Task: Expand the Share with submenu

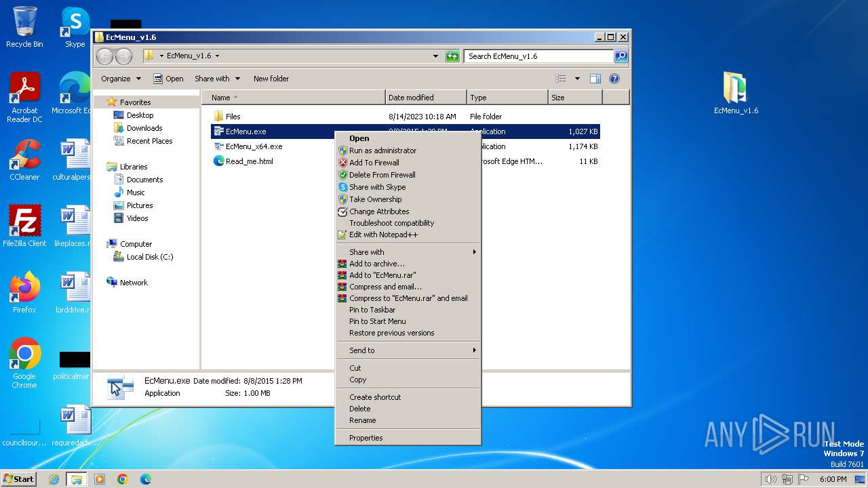Action: pos(408,252)
